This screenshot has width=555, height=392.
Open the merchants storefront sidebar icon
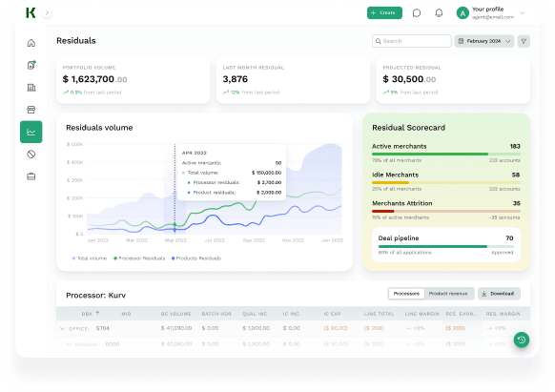pos(31,110)
